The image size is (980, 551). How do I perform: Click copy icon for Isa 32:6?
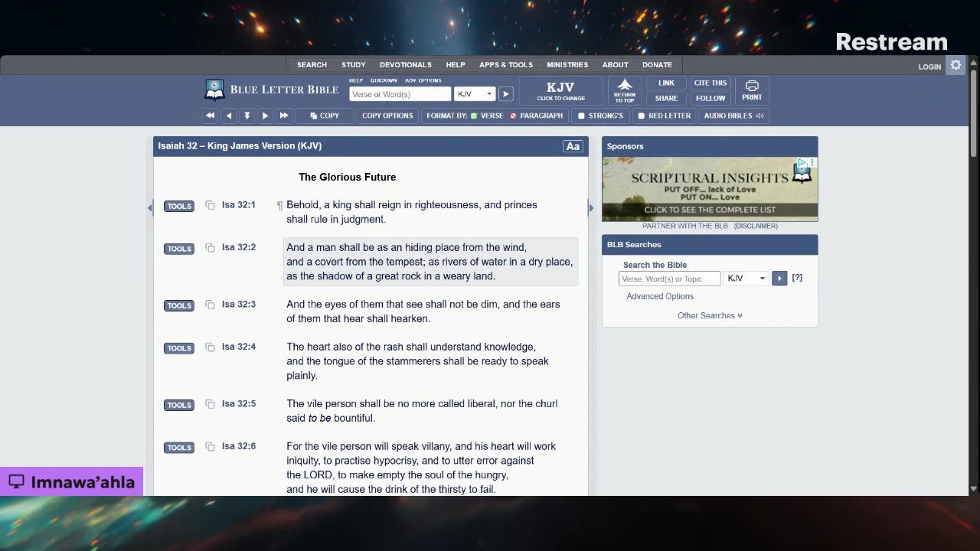[210, 447]
